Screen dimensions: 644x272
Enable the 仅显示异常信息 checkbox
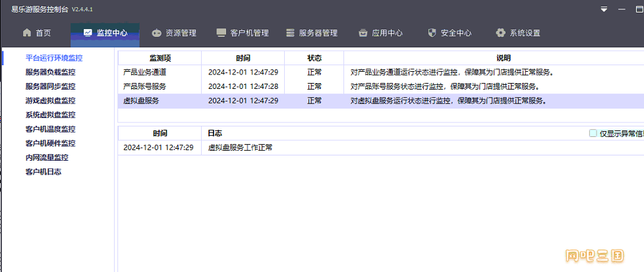pos(593,133)
